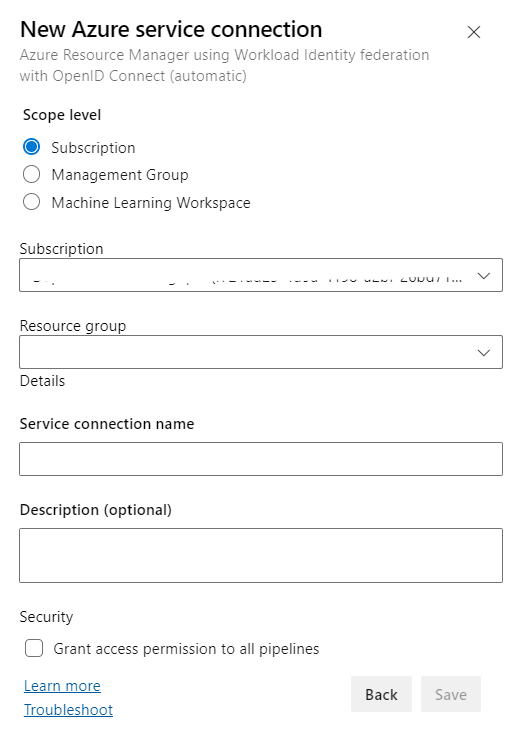Focus the Service connection name field

[x=261, y=459]
